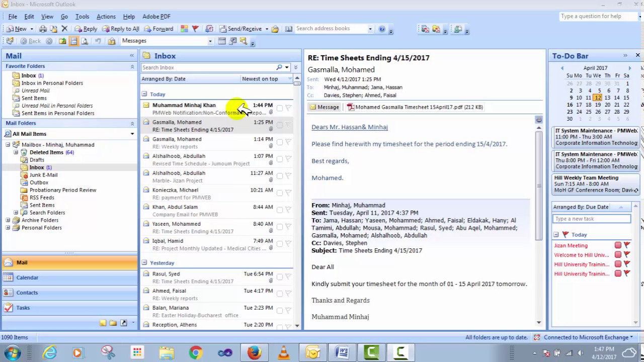Open the File menu

[x=13, y=17]
